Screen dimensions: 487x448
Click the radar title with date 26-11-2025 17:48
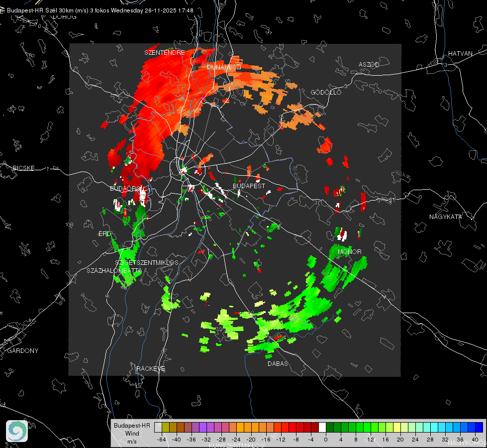point(100,10)
